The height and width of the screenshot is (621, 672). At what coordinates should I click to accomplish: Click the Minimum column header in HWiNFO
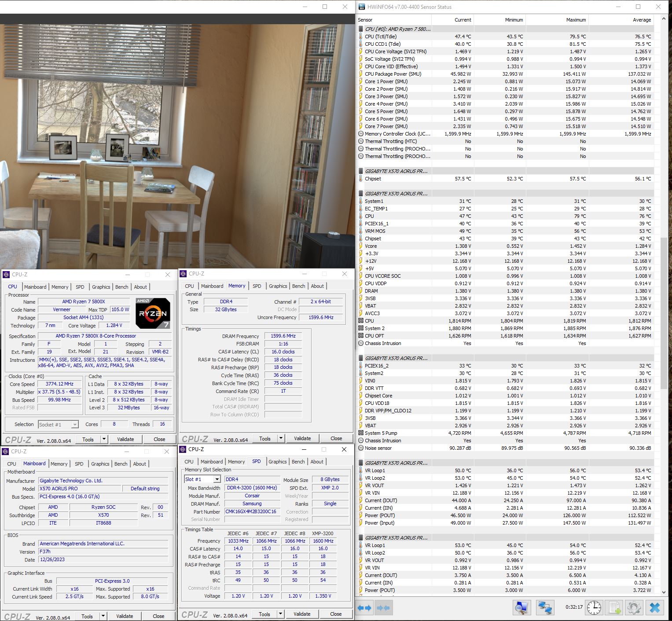pyautogui.click(x=499, y=20)
